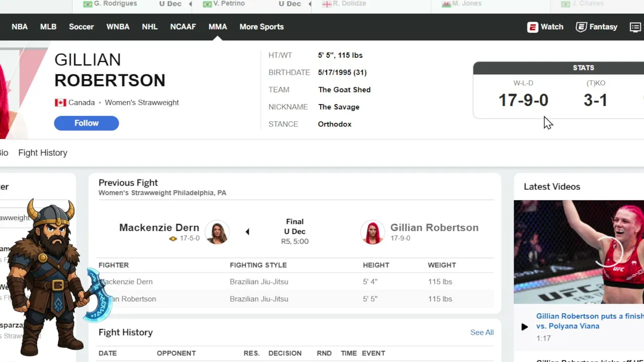This screenshot has height=362, width=644.
Task: Click the stance value 'Orthodox'
Action: coord(335,124)
